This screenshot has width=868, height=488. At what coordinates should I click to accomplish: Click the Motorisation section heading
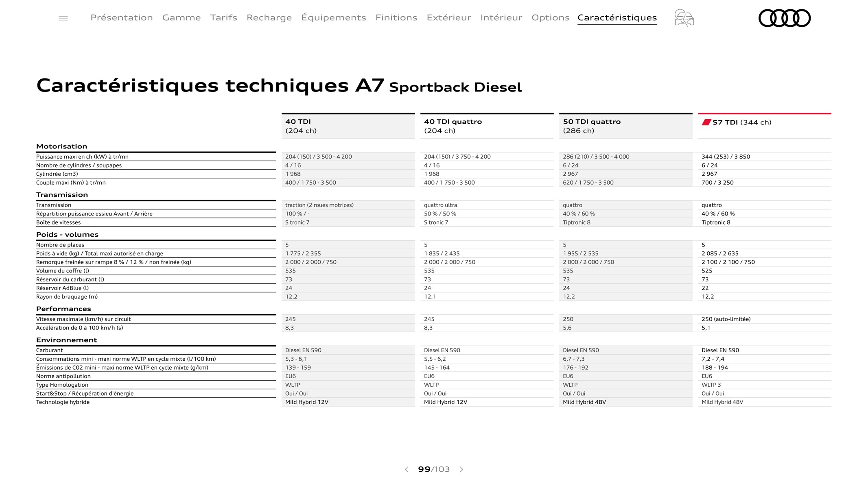click(x=62, y=146)
